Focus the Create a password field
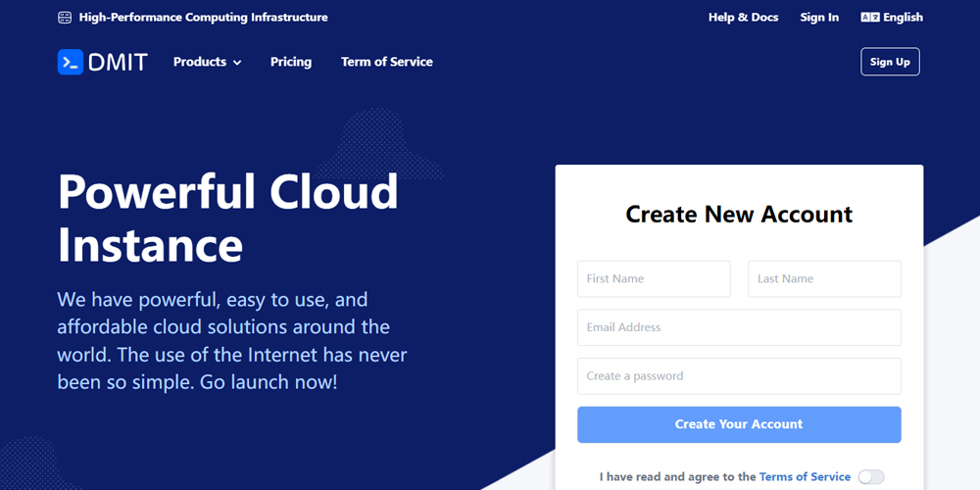Screen dimensions: 980x490 click(x=739, y=376)
